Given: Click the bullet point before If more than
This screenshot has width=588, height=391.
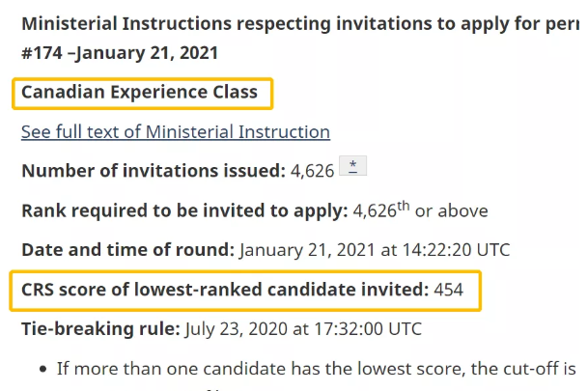Looking at the screenshot, I should [x=43, y=369].
